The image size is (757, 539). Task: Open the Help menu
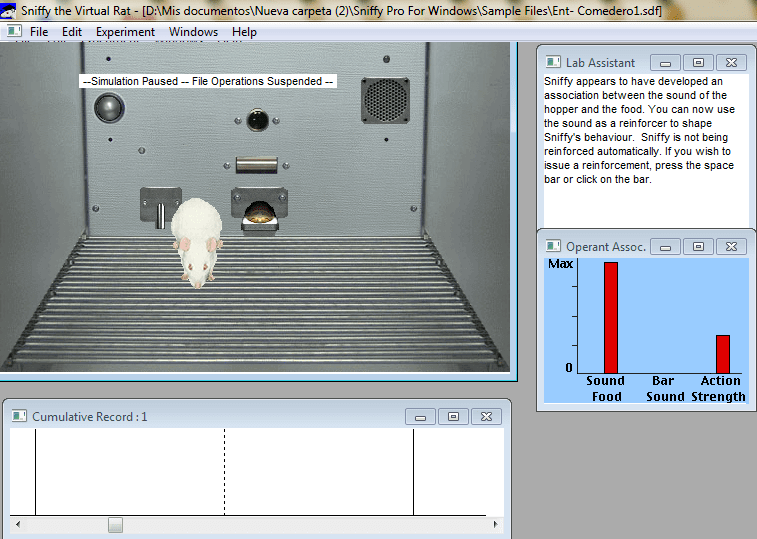(x=244, y=32)
